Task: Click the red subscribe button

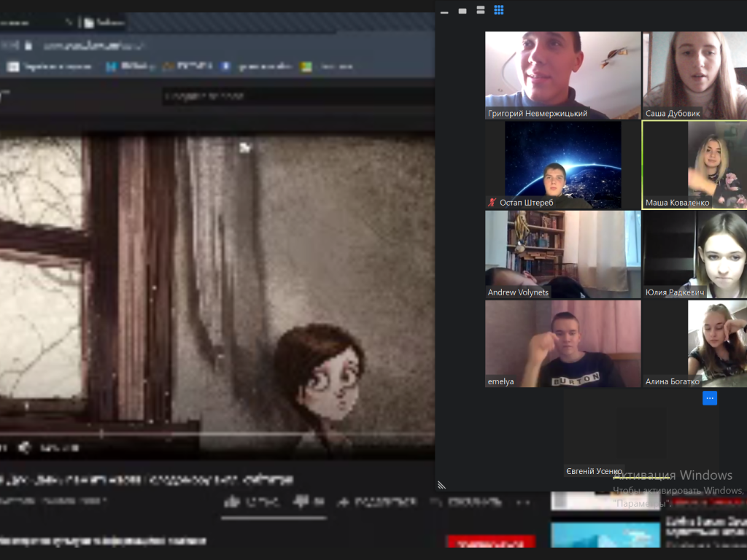Action: point(489,542)
